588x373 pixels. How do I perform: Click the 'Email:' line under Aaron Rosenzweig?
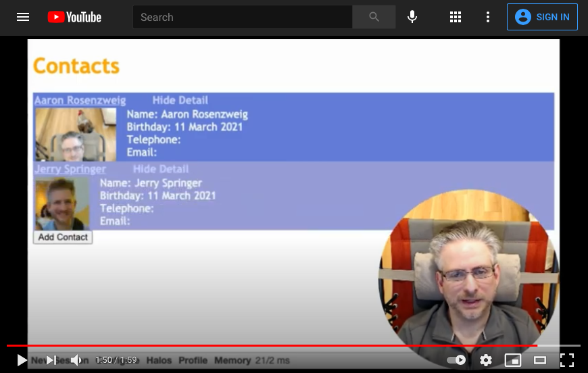pyautogui.click(x=142, y=153)
